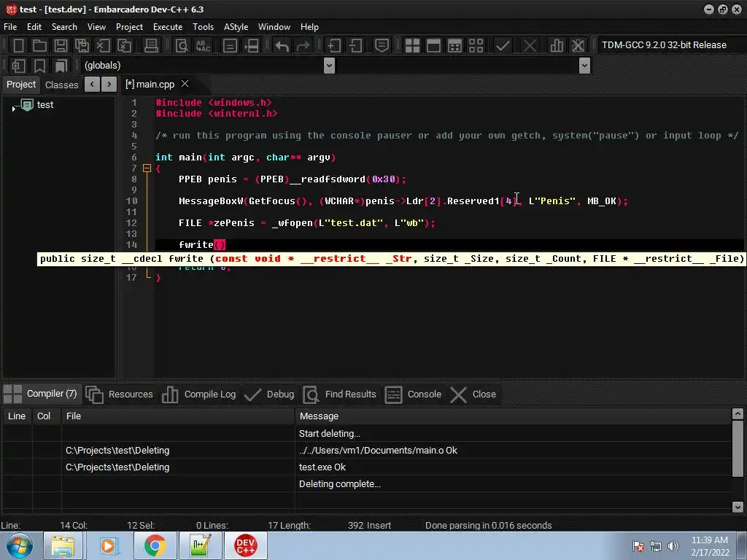Click the Close All files toolbar icon
747x560 pixels.
tap(124, 46)
